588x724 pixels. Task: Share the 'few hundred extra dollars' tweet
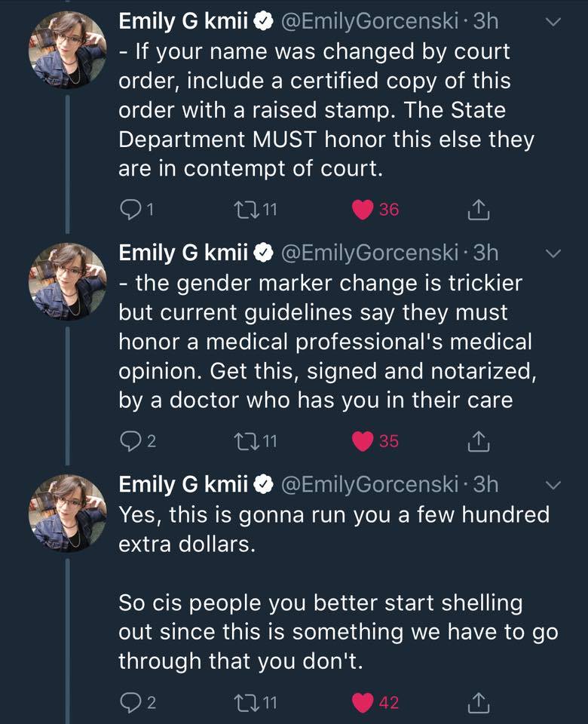pos(479,703)
